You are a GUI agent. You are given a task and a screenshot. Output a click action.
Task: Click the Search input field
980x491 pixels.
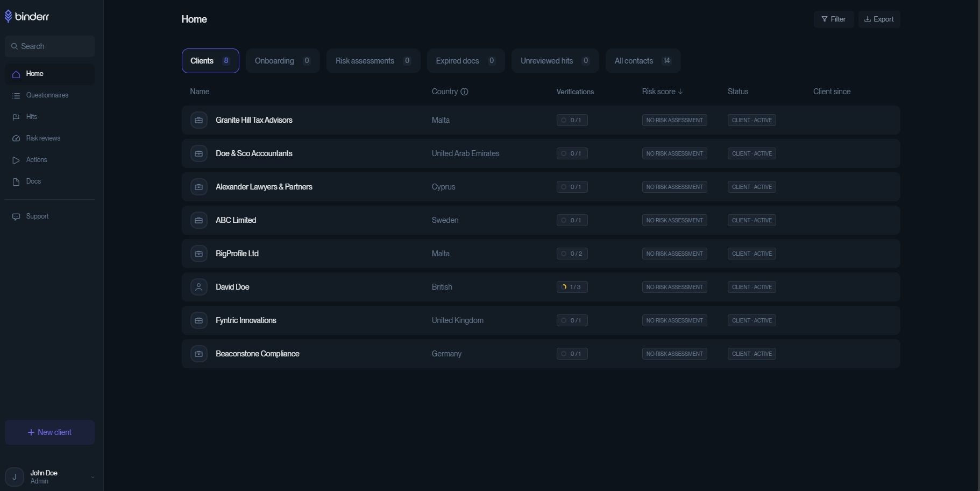point(49,46)
